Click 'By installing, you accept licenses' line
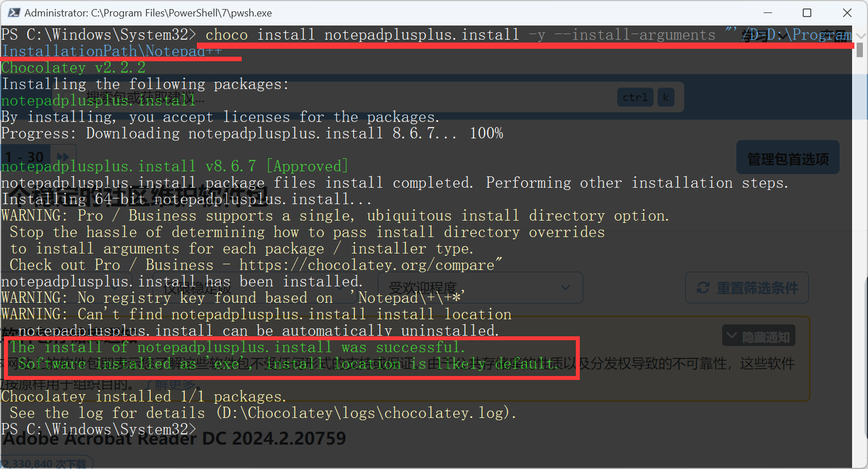Image resolution: width=868 pixels, height=469 pixels. [220, 117]
